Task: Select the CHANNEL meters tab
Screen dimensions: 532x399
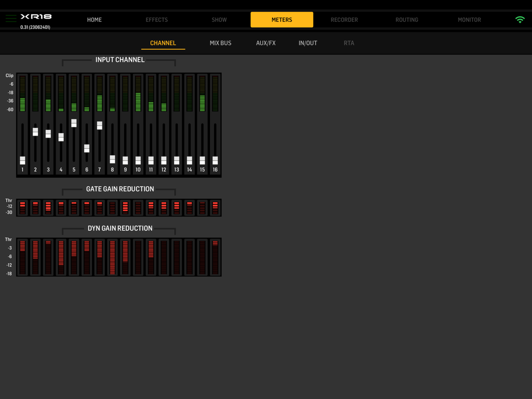Action: pyautogui.click(x=163, y=43)
